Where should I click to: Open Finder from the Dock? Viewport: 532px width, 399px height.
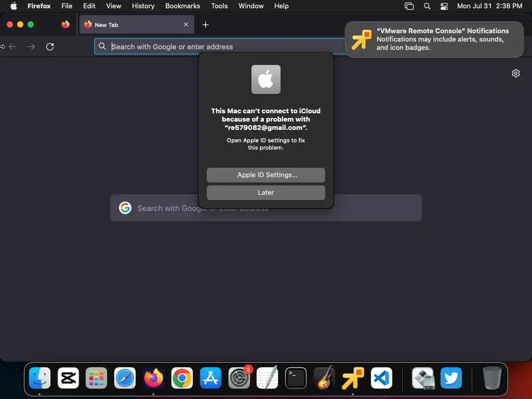click(39, 378)
